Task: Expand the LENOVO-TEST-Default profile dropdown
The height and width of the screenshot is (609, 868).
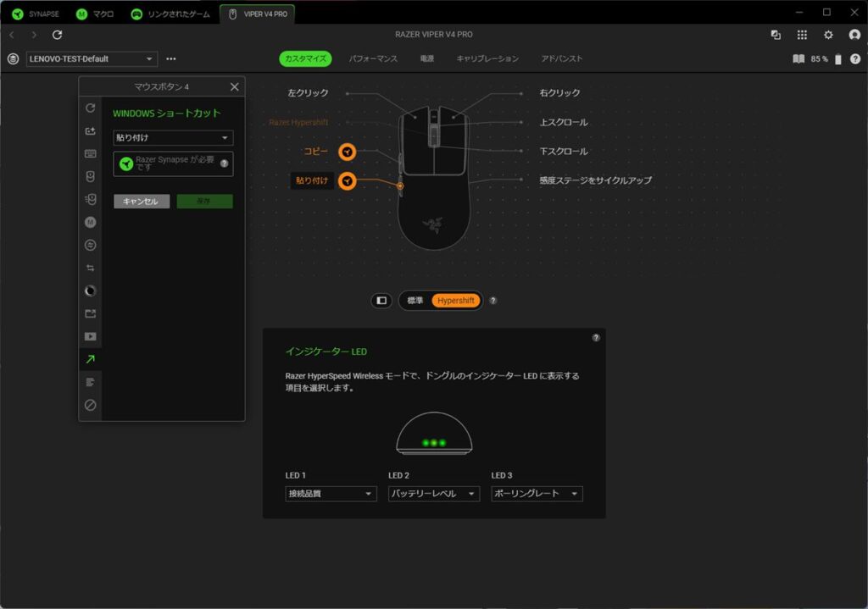Action: pyautogui.click(x=92, y=59)
